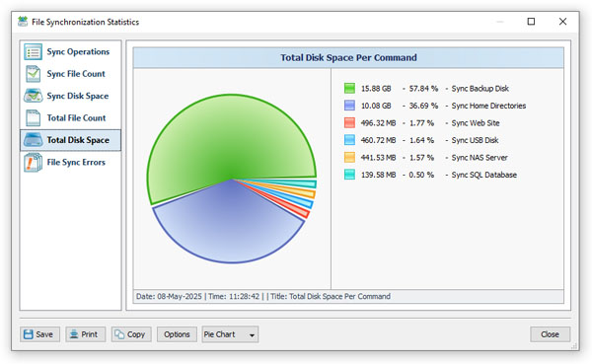592x364 pixels.
Task: Click the Time: 11:28:42 status text
Action: pyautogui.click(x=234, y=296)
